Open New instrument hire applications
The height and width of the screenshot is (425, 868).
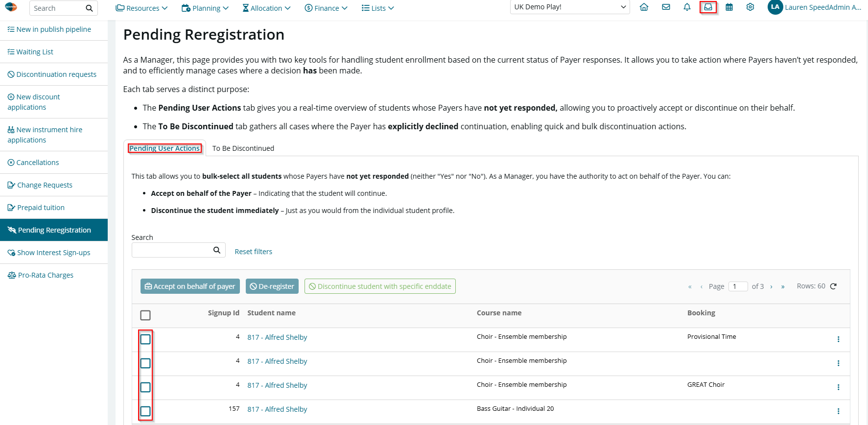(54, 135)
